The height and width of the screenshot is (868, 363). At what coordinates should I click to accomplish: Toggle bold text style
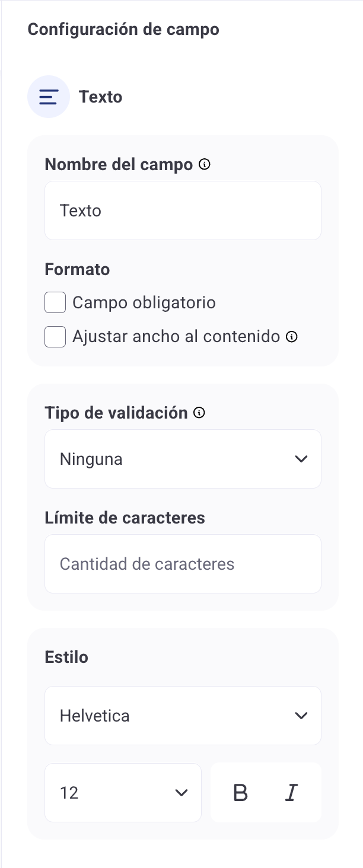tap(240, 793)
